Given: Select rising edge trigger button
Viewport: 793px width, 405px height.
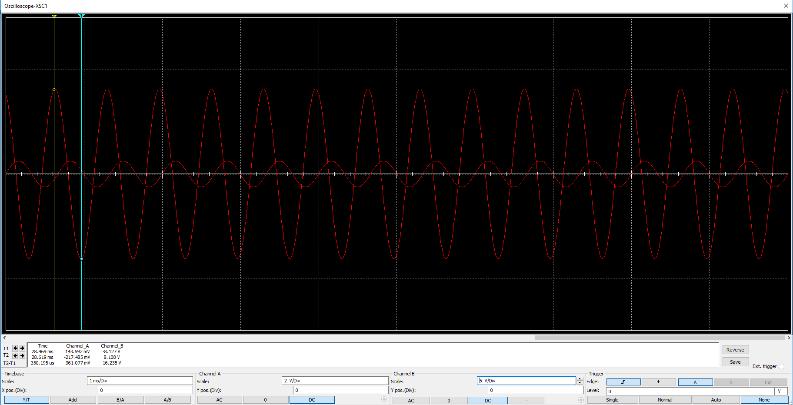Looking at the screenshot, I should (623, 382).
